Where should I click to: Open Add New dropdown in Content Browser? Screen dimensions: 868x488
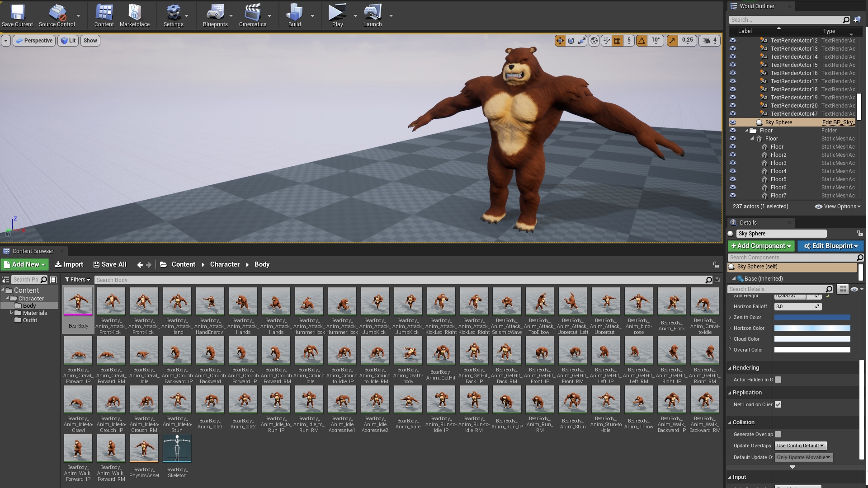click(25, 264)
